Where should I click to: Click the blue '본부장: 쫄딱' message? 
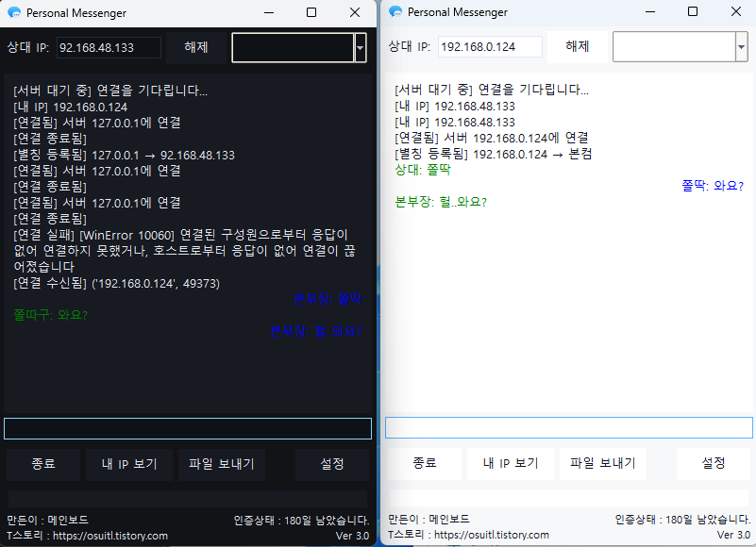328,299
